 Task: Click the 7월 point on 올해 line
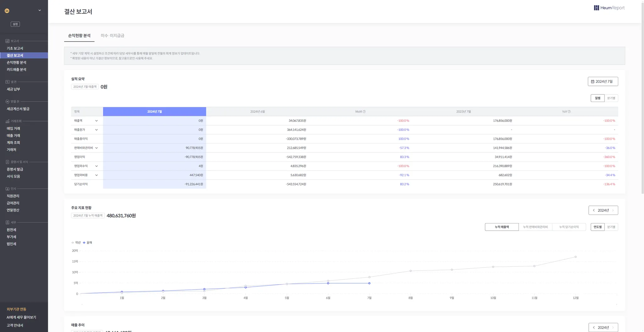[x=369, y=284]
